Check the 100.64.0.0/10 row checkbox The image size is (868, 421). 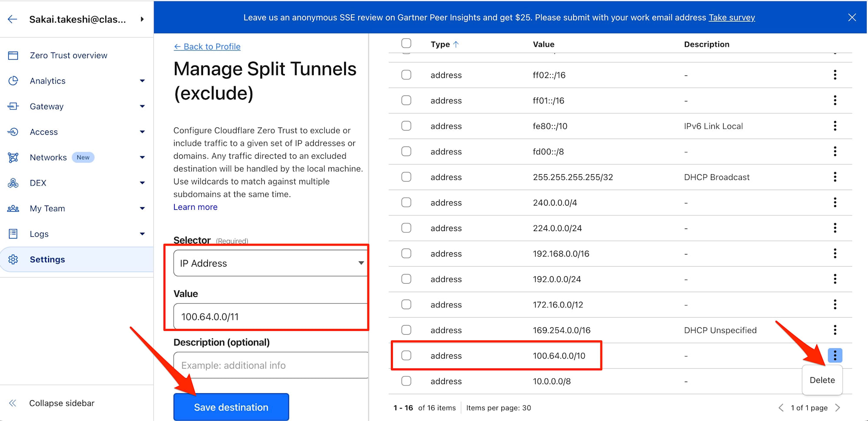[x=406, y=356]
